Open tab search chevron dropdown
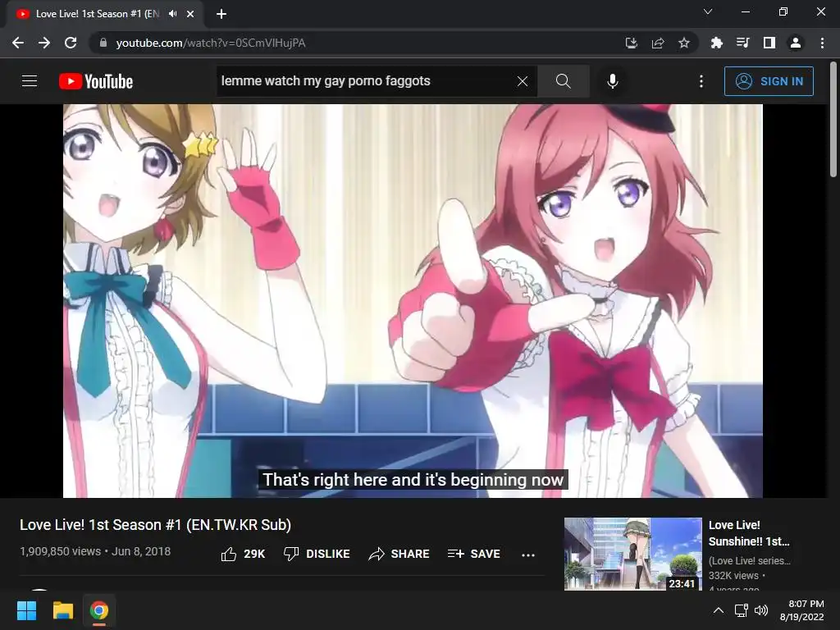Image resolution: width=840 pixels, height=630 pixels. 708,11
